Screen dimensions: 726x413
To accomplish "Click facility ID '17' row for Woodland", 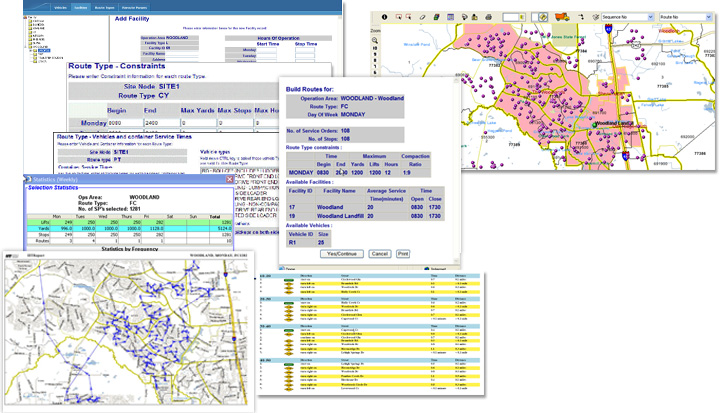I will pos(365,207).
